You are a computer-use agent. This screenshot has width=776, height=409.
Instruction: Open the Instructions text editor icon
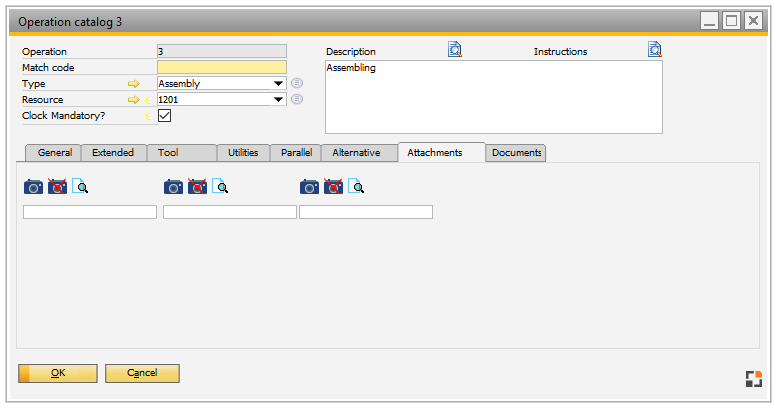click(x=655, y=50)
